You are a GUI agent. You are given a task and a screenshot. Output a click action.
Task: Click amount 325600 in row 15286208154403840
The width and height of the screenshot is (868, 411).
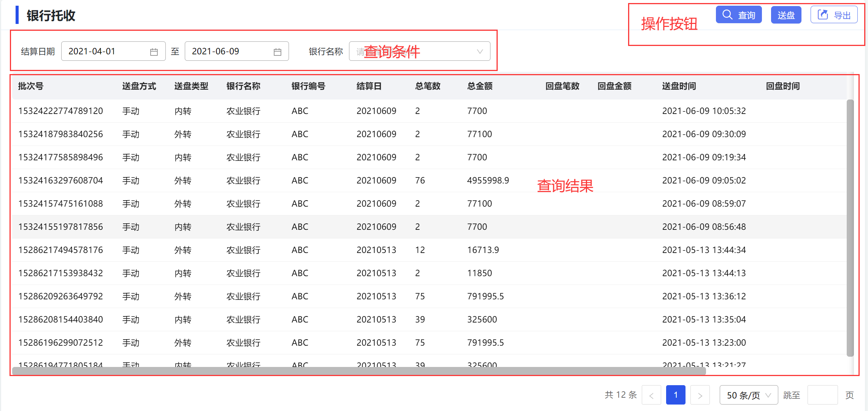coord(482,319)
